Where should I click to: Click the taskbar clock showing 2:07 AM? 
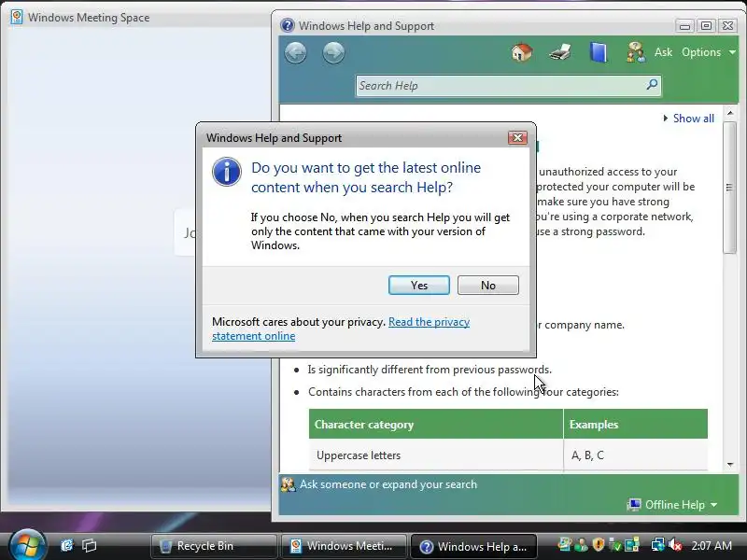point(712,545)
